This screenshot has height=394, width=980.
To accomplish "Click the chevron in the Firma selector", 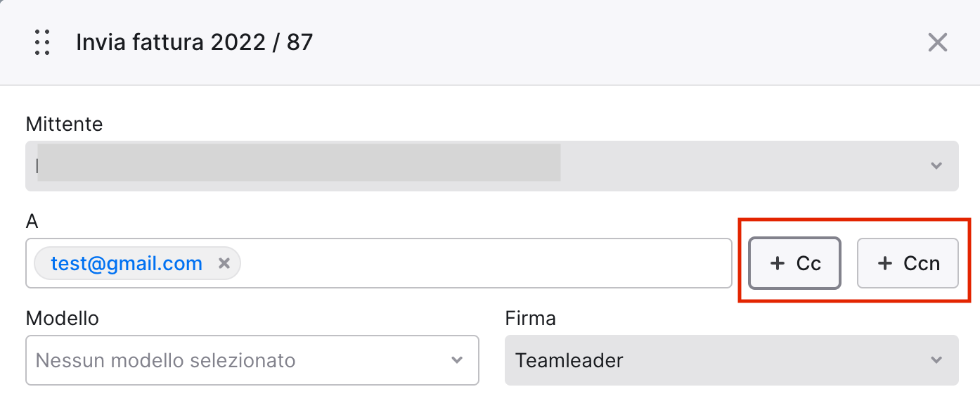I will [x=936, y=360].
